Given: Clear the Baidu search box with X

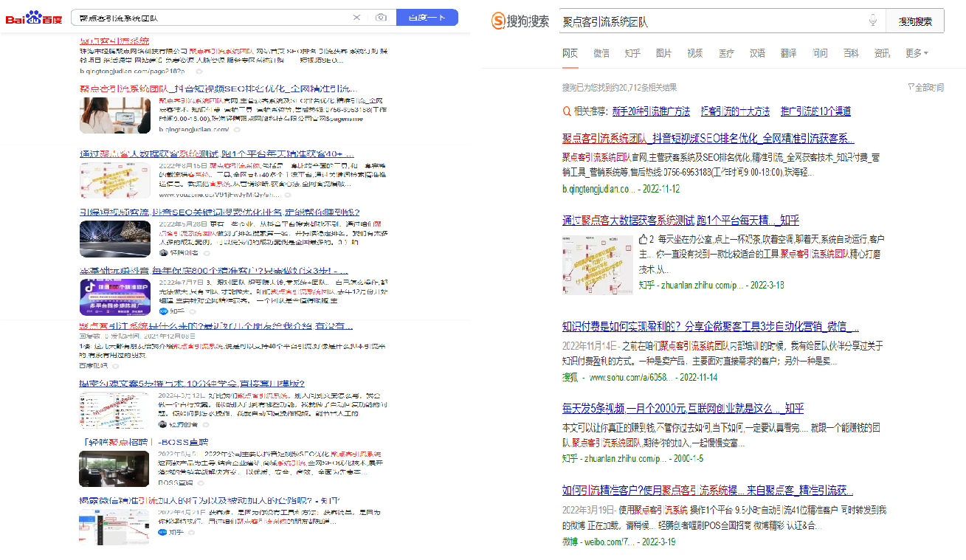Looking at the screenshot, I should [x=356, y=17].
